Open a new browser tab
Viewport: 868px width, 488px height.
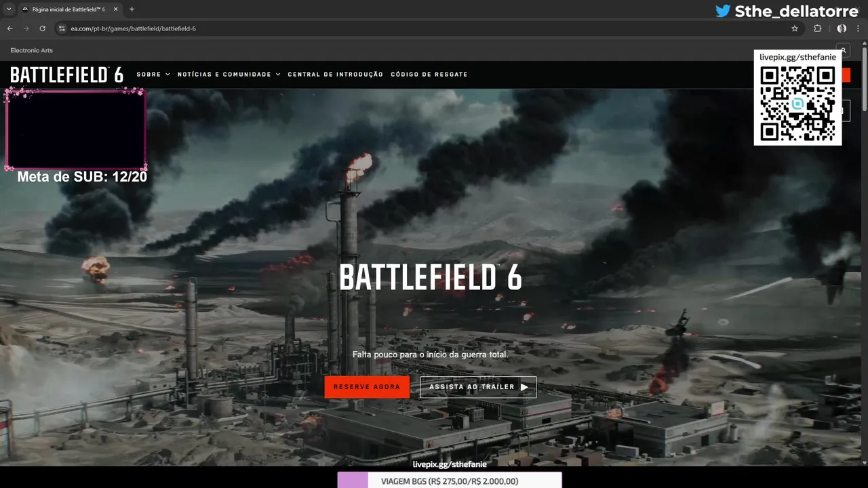point(132,9)
